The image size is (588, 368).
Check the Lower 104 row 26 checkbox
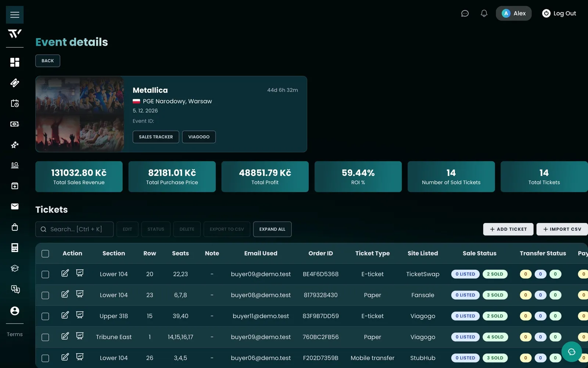(45, 358)
